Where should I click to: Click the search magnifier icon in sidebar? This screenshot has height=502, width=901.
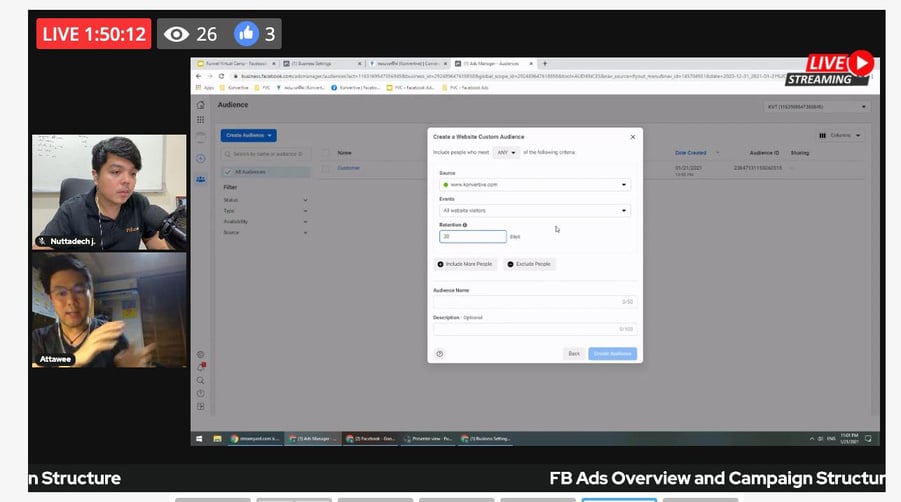(200, 380)
